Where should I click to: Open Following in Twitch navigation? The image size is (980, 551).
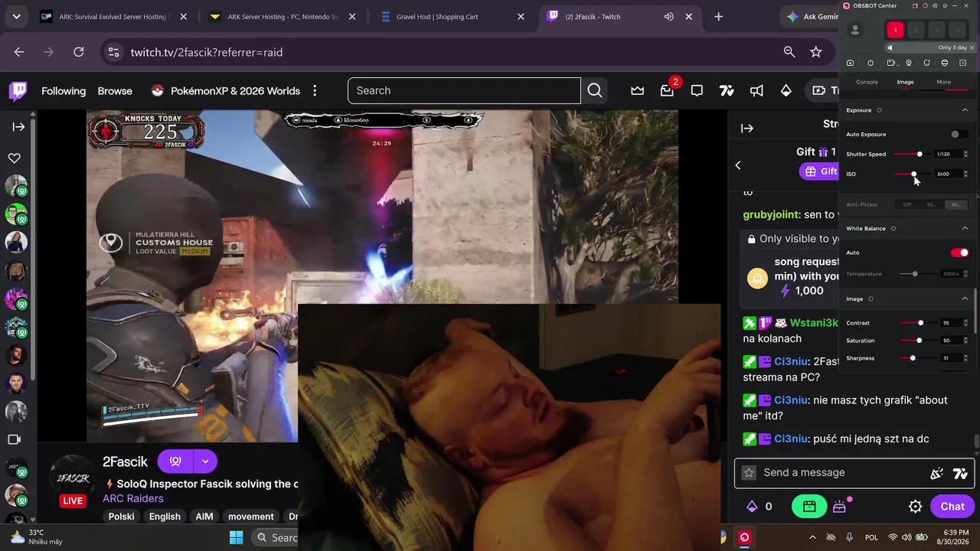[x=64, y=91]
